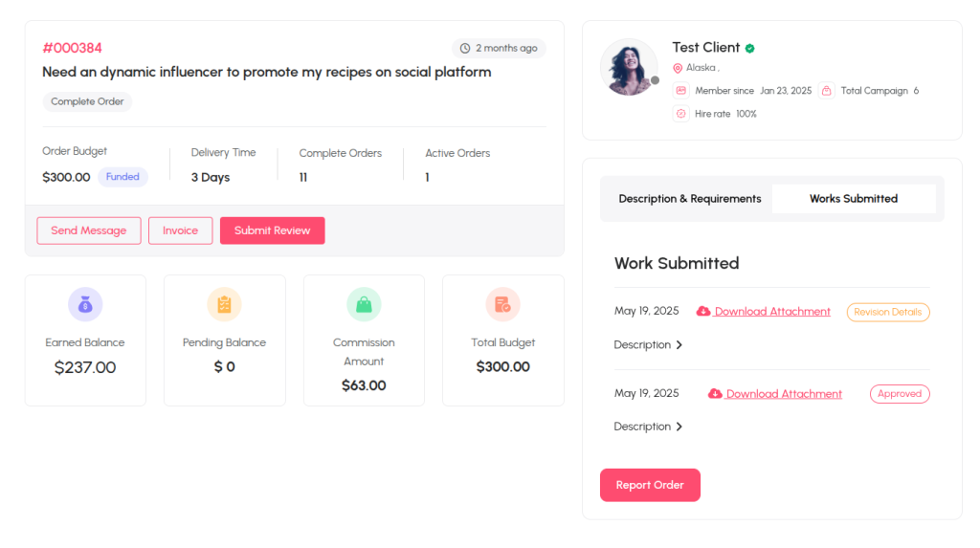Viewport: 980px width, 548px height.
Task: Expand the second submission's Description chevron
Action: [x=679, y=427]
